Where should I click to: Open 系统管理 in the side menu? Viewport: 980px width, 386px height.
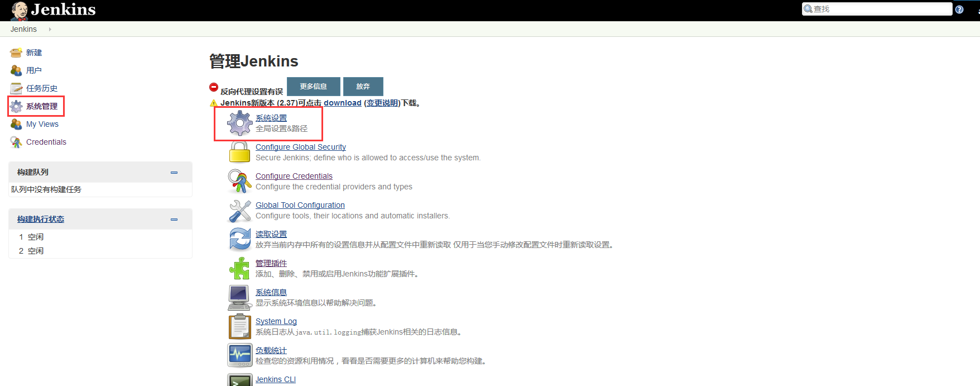click(x=42, y=106)
